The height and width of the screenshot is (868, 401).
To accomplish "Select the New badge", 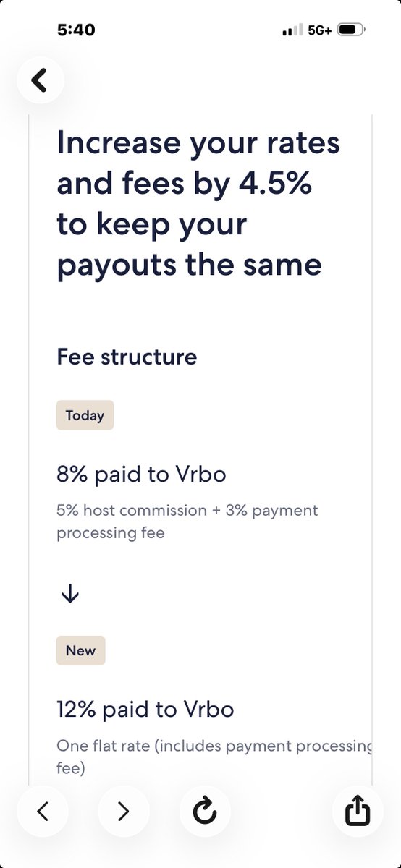I will (80, 650).
